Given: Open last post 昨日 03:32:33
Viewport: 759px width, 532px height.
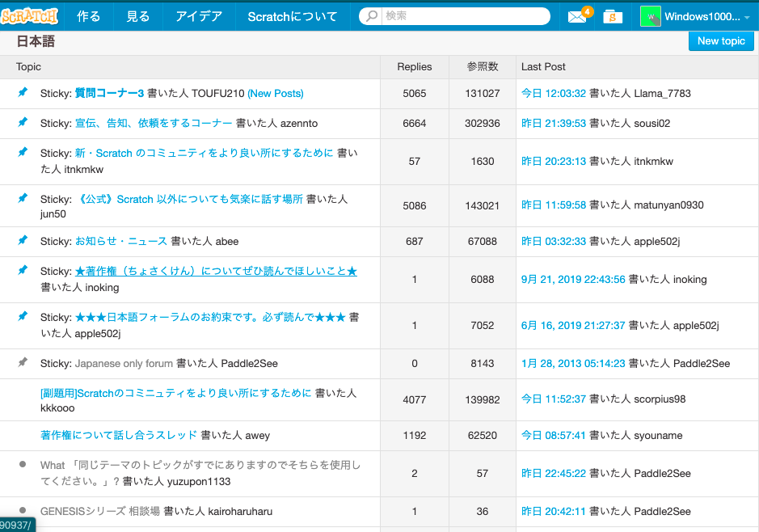Looking at the screenshot, I should coord(553,242).
